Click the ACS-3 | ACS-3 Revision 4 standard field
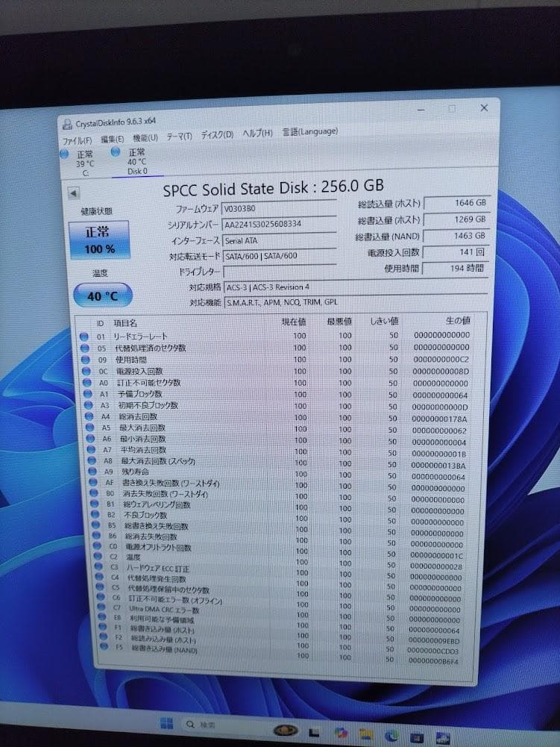The width and height of the screenshot is (560, 747). [356, 287]
